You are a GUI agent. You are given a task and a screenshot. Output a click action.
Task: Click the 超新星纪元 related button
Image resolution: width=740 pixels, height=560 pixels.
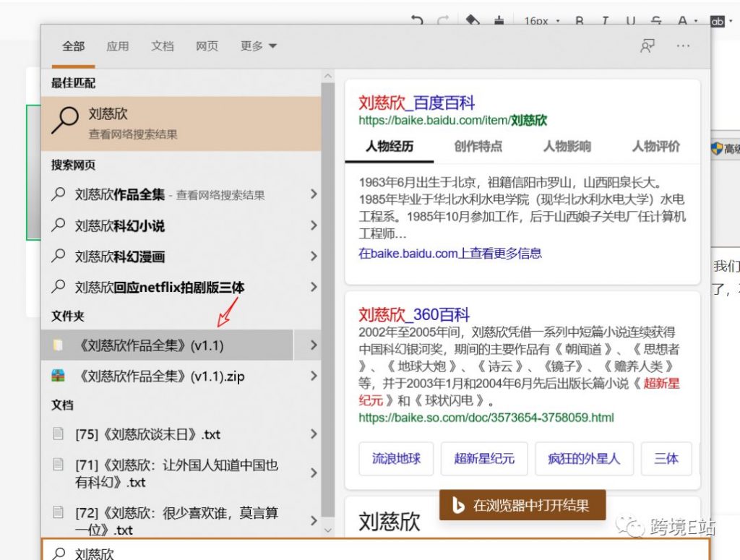coord(483,459)
